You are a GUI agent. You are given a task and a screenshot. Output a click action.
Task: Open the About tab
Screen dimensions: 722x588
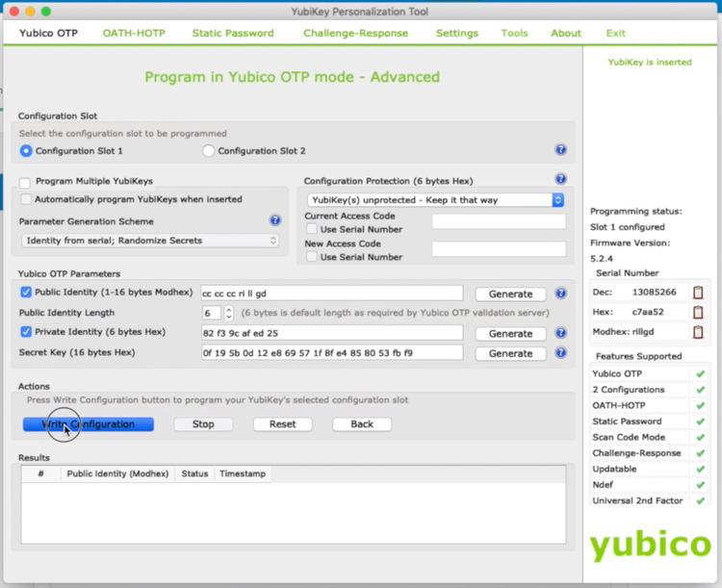tap(566, 33)
